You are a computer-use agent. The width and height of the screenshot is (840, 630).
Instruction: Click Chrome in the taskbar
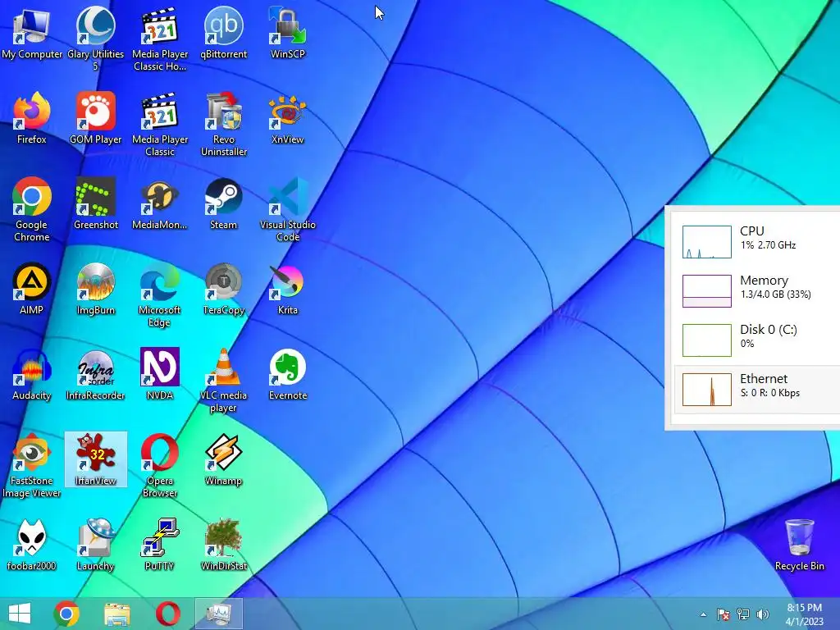tap(66, 614)
